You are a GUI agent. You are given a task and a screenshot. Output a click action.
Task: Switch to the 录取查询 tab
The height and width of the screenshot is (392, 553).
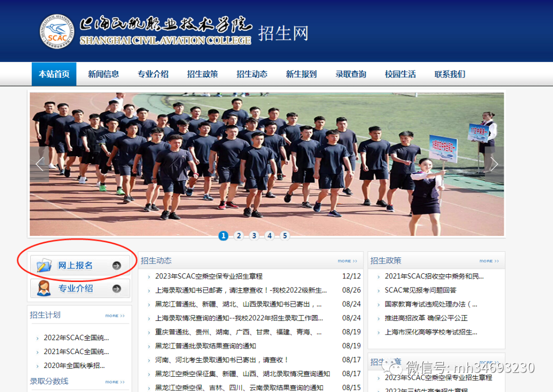click(x=351, y=74)
